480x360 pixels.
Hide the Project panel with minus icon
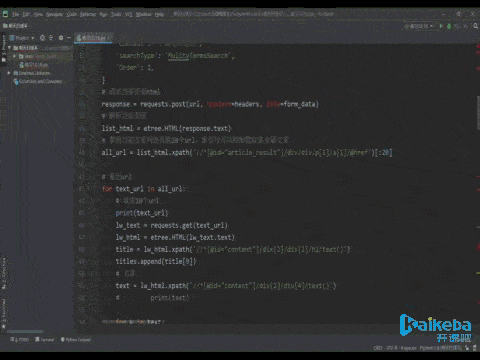(69, 38)
